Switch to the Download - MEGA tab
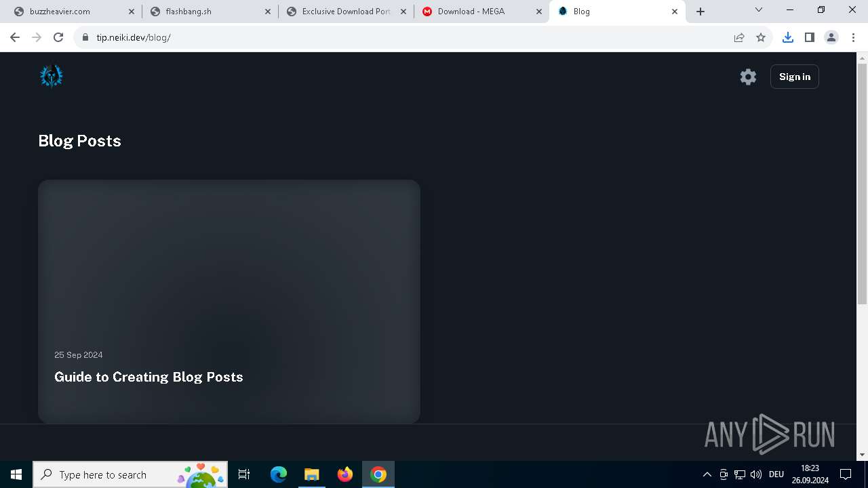This screenshot has width=868, height=488. (x=481, y=12)
